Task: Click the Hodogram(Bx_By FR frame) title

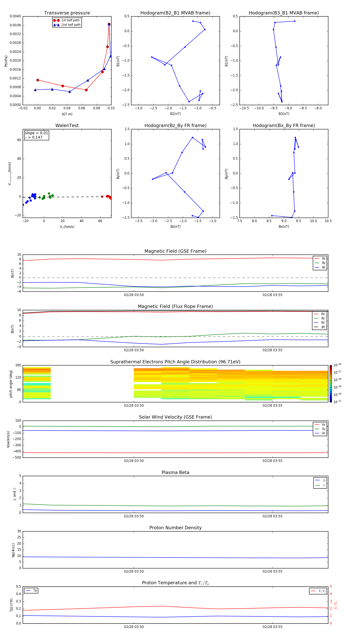Action: click(x=284, y=125)
